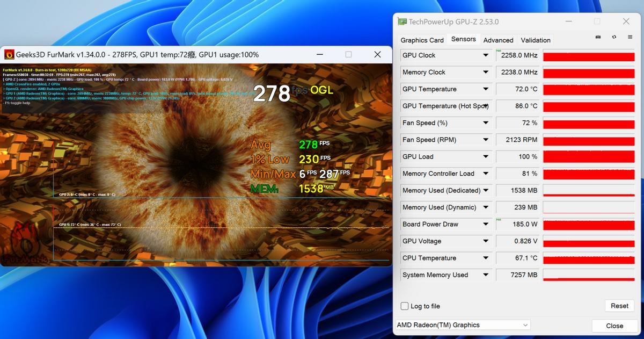Screen dimensions: 644x339
Task: Click the FurMark flame icon in the title bar
Action: [x=9, y=54]
